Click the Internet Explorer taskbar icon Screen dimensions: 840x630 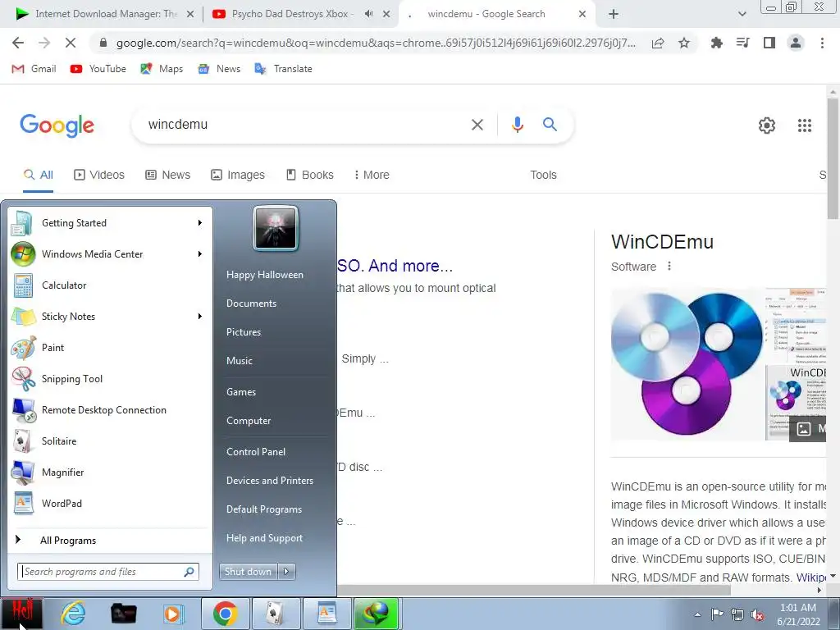73,614
